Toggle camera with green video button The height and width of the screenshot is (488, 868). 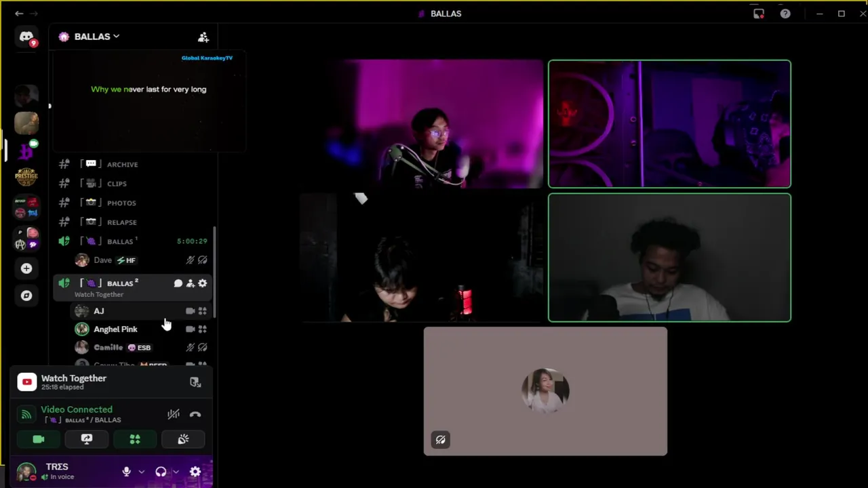(39, 439)
